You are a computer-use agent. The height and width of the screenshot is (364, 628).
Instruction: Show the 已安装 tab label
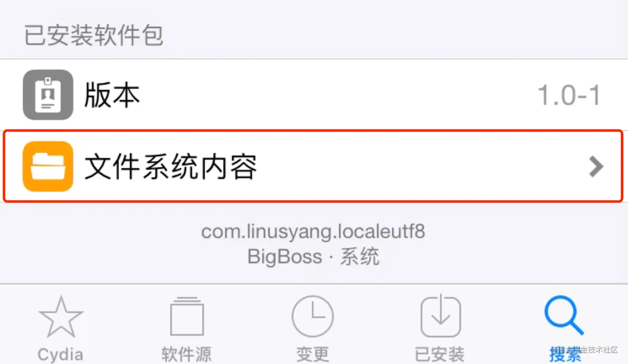[x=440, y=354]
